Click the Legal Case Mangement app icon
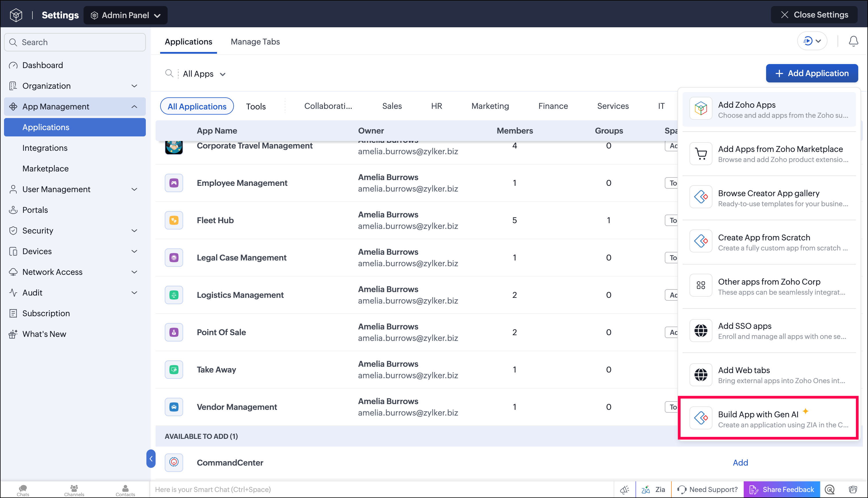The image size is (868, 498). 174,258
